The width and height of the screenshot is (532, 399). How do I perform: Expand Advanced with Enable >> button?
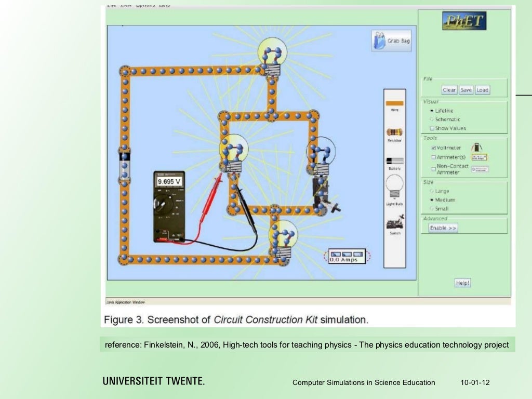coord(443,228)
